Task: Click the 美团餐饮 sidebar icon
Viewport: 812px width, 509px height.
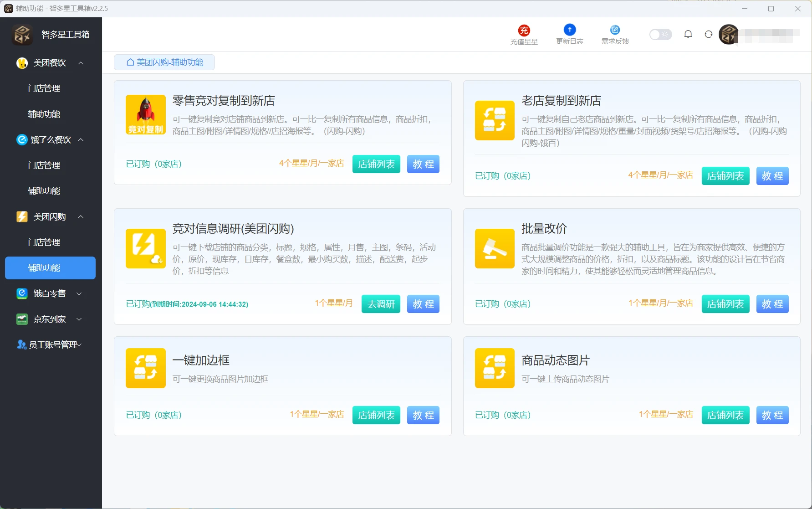Action: [x=22, y=63]
